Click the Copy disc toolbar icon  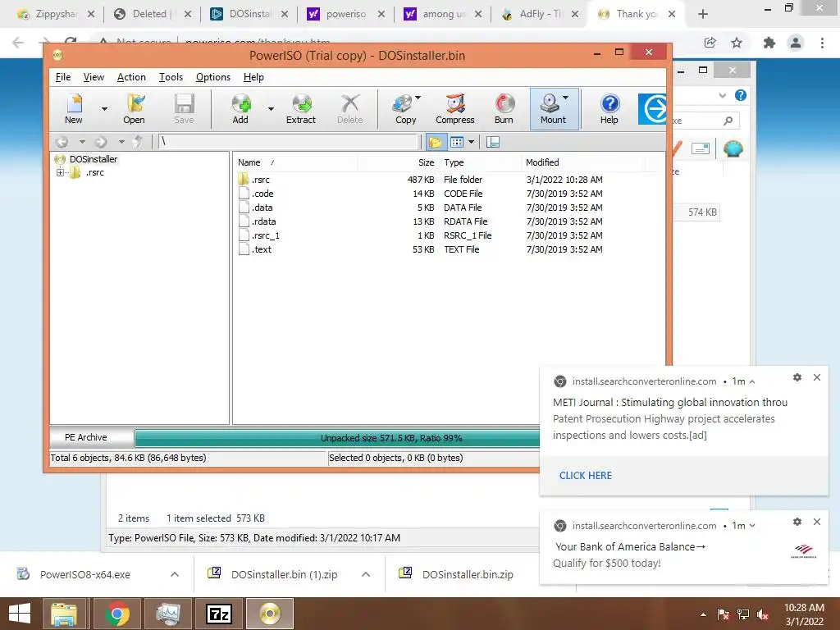tap(402, 109)
